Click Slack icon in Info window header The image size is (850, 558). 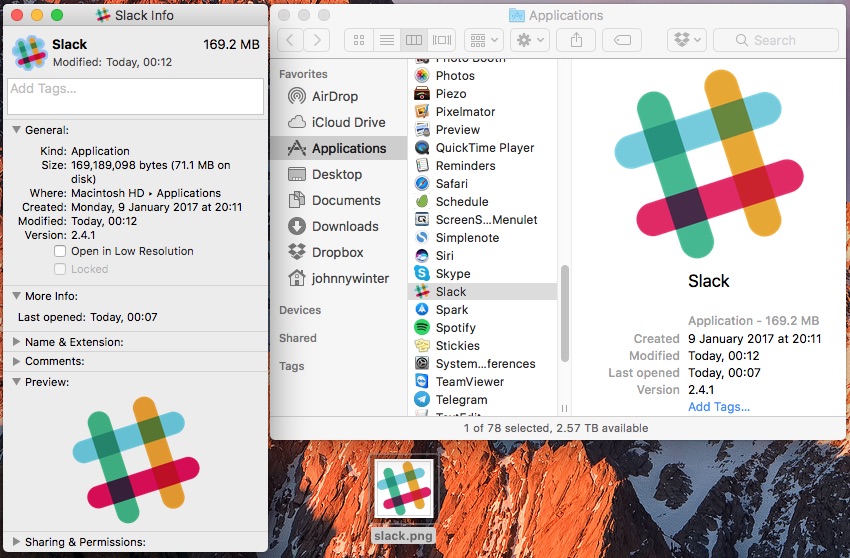tap(29, 53)
